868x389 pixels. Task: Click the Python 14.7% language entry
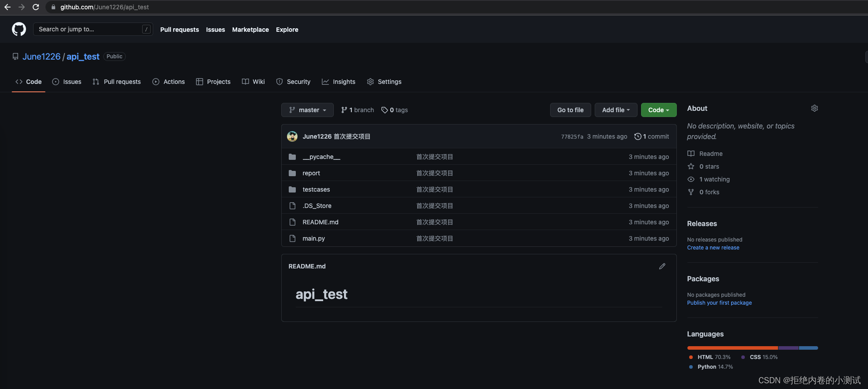711,367
